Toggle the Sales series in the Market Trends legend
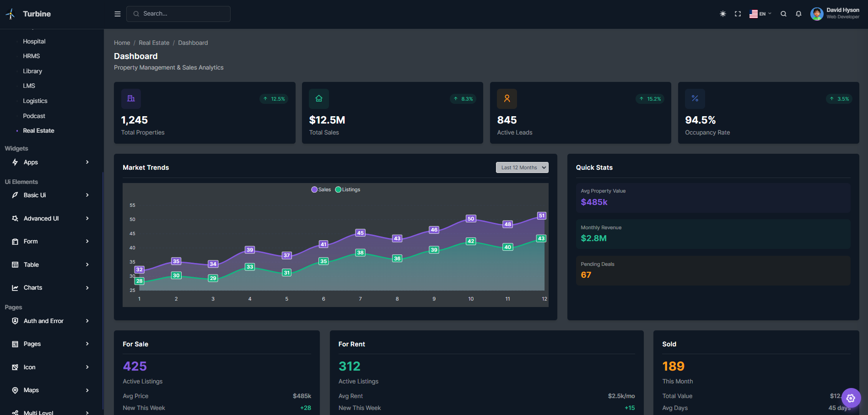The image size is (868, 415). tap(321, 189)
